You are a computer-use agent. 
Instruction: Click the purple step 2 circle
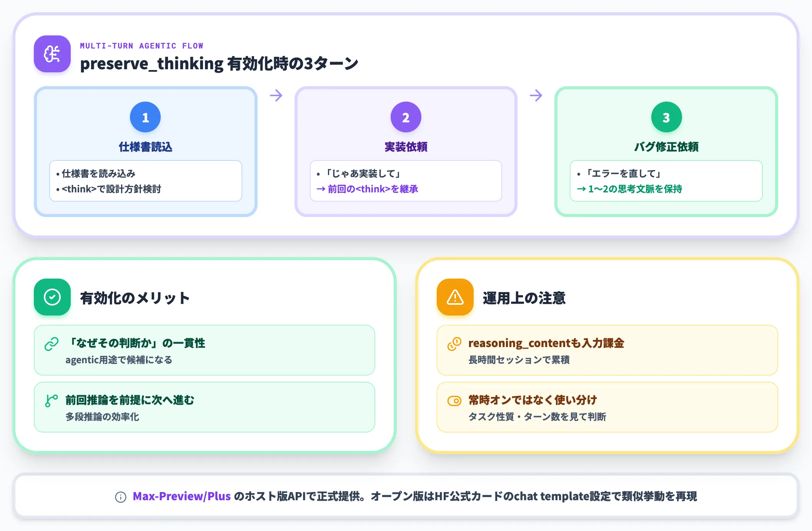[406, 117]
